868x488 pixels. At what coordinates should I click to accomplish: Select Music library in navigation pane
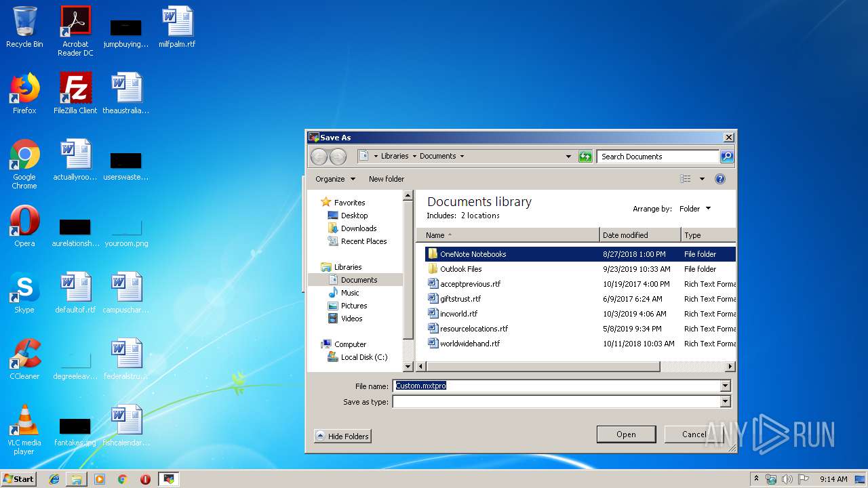pos(350,293)
